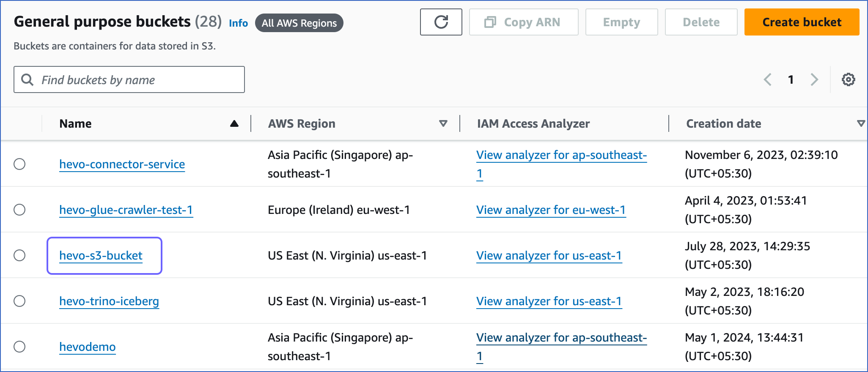Image resolution: width=868 pixels, height=372 pixels.
Task: Click region cell of hevo-s3-bucket row
Action: point(347,255)
